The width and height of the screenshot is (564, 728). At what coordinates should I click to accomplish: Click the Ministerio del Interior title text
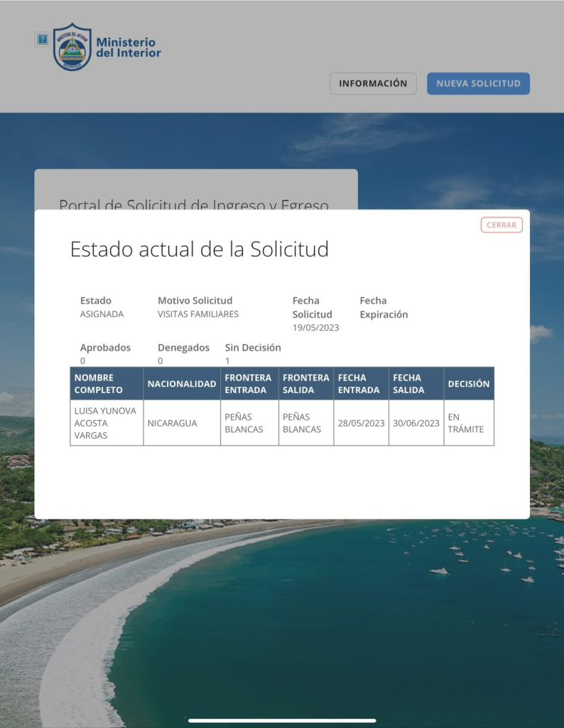coord(129,48)
